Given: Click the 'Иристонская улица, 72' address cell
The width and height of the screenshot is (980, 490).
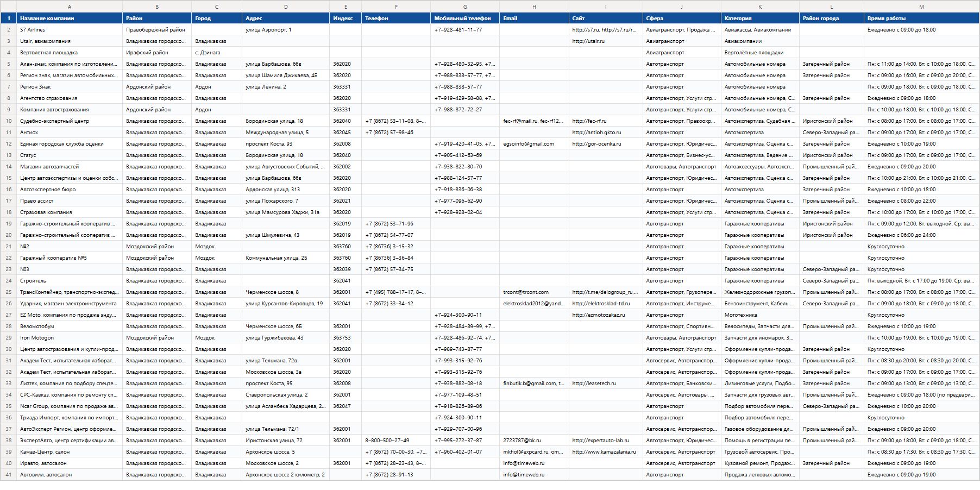Looking at the screenshot, I should [x=286, y=441].
